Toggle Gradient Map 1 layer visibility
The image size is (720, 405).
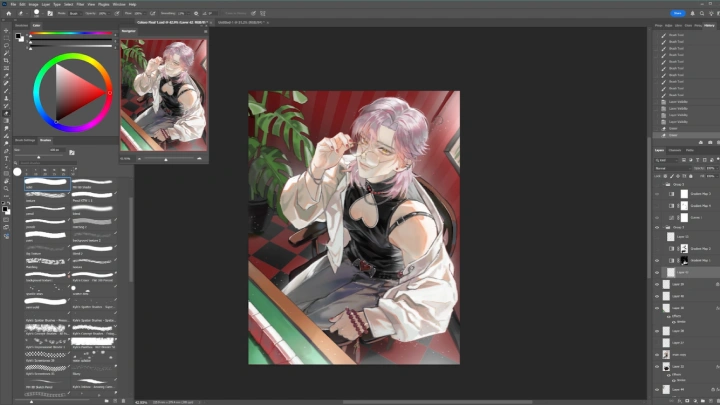tap(657, 260)
